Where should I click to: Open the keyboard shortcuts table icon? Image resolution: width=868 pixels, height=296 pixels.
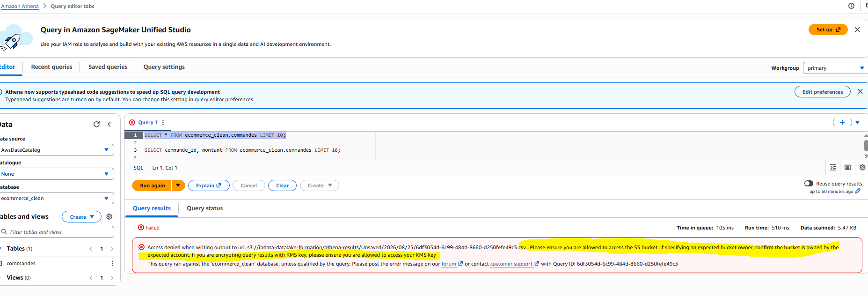[x=847, y=168]
